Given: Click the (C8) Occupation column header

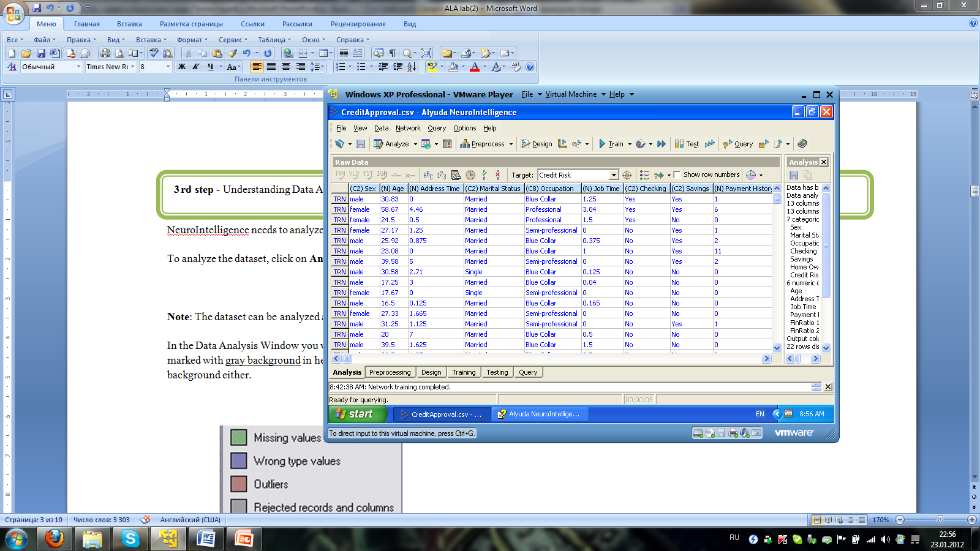Looking at the screenshot, I should (552, 189).
